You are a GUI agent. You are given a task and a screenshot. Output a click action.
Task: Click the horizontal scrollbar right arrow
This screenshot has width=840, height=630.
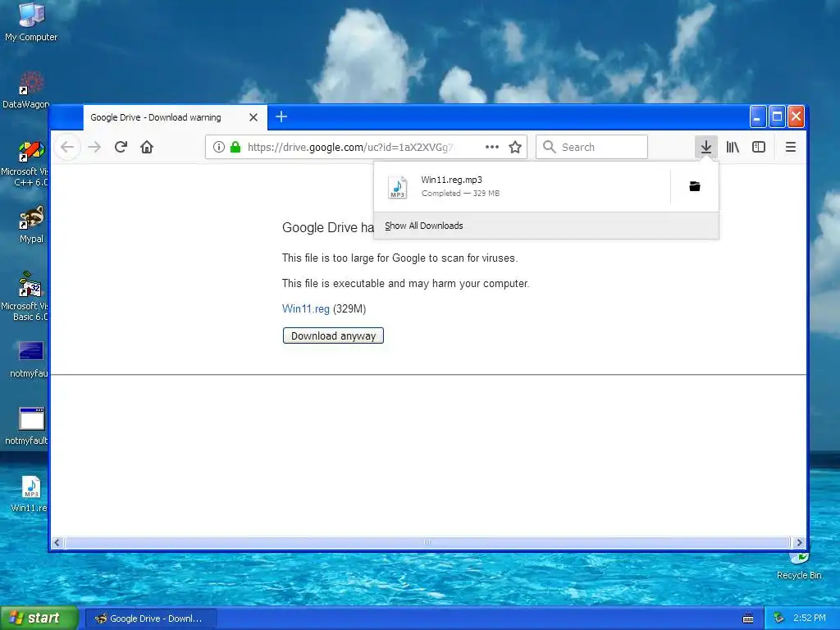799,543
